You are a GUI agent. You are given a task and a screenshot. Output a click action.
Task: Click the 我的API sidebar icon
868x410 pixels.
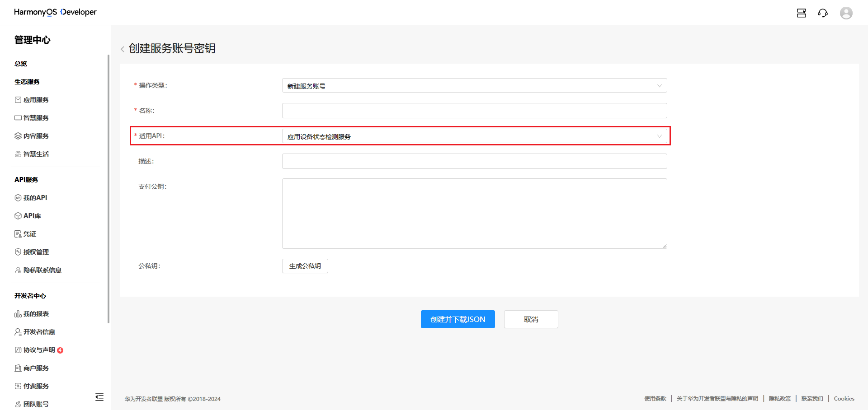18,198
